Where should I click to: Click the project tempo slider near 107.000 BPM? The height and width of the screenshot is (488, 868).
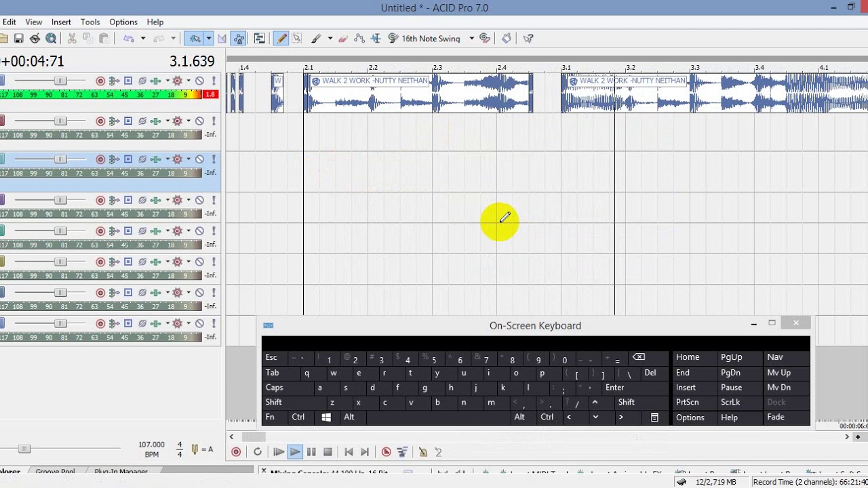pyautogui.click(x=24, y=449)
